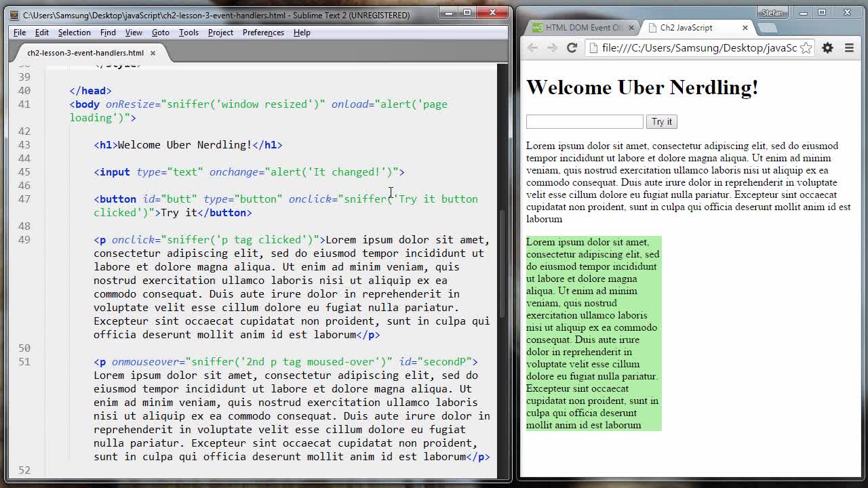The width and height of the screenshot is (868, 488).
Task: Click the Chrome address bar
Action: [x=700, y=48]
